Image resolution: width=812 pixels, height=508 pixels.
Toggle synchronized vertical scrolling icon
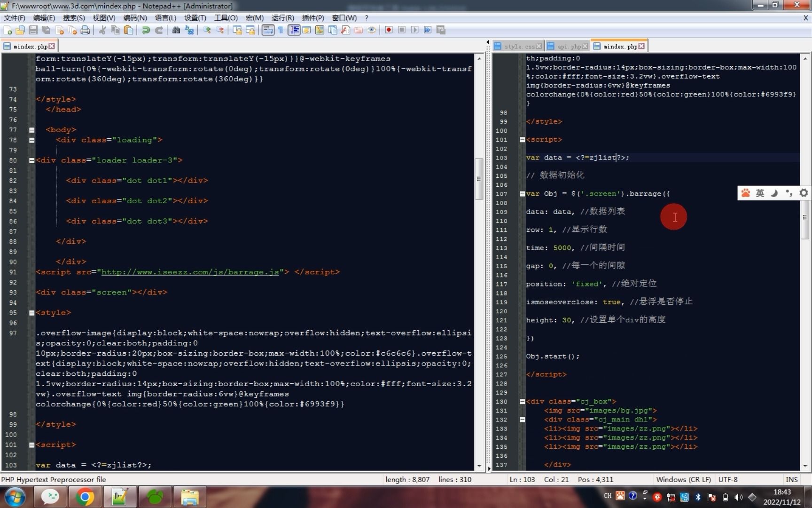pos(237,30)
